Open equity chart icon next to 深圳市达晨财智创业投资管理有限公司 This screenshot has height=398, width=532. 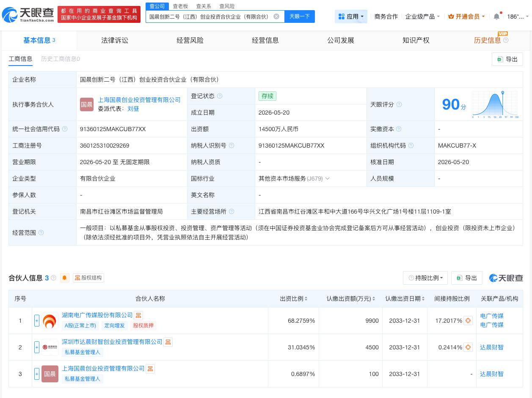[x=168, y=342]
